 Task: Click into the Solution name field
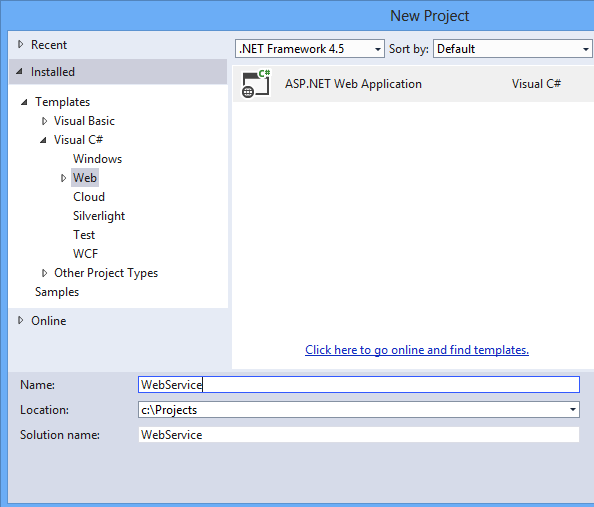tap(359, 435)
